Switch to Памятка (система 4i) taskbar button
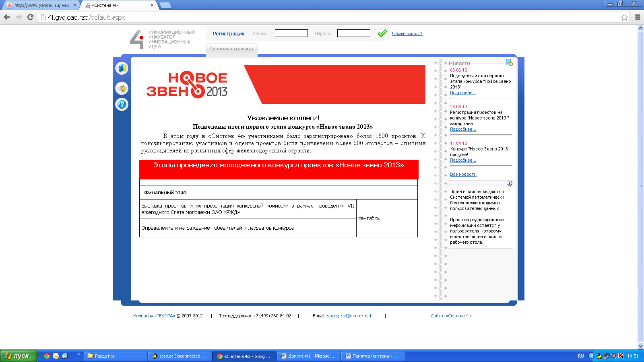This screenshot has width=644, height=362. (373, 356)
